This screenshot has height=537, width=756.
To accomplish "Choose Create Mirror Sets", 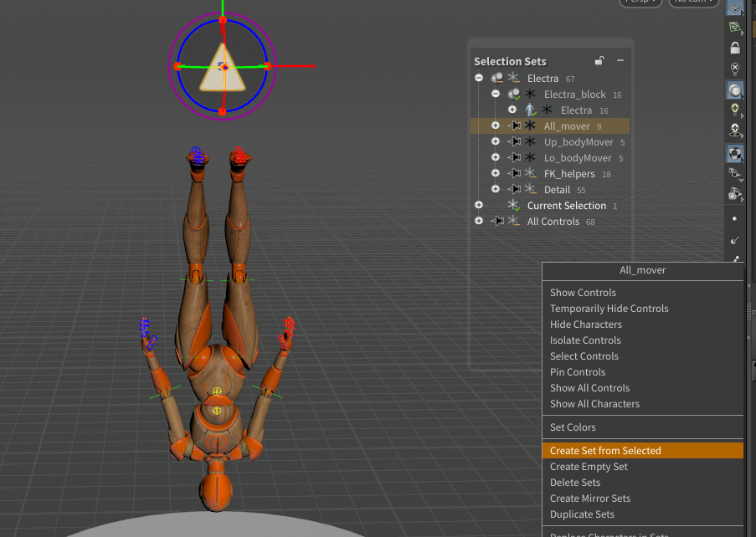I will (x=643, y=499).
